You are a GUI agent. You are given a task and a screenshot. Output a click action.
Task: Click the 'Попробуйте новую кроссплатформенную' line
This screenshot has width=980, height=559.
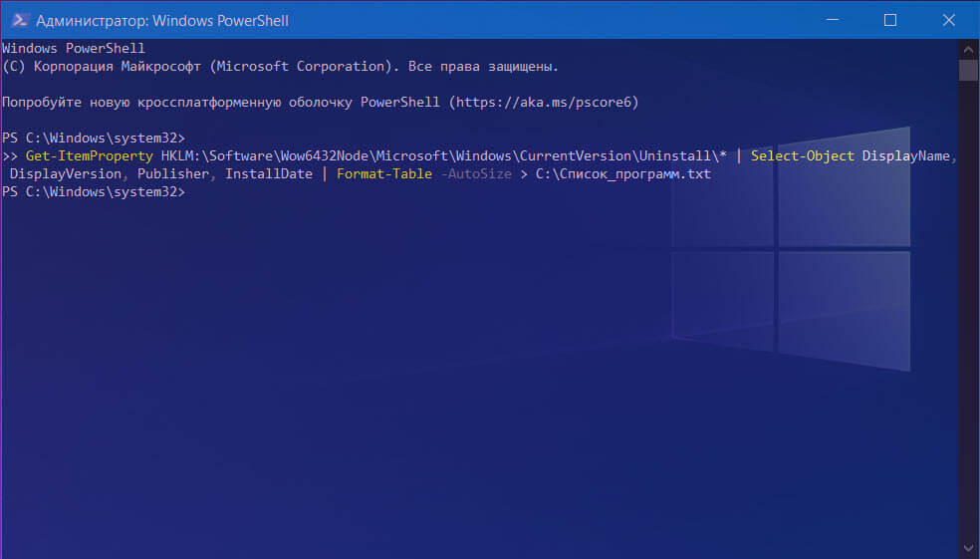pos(321,102)
